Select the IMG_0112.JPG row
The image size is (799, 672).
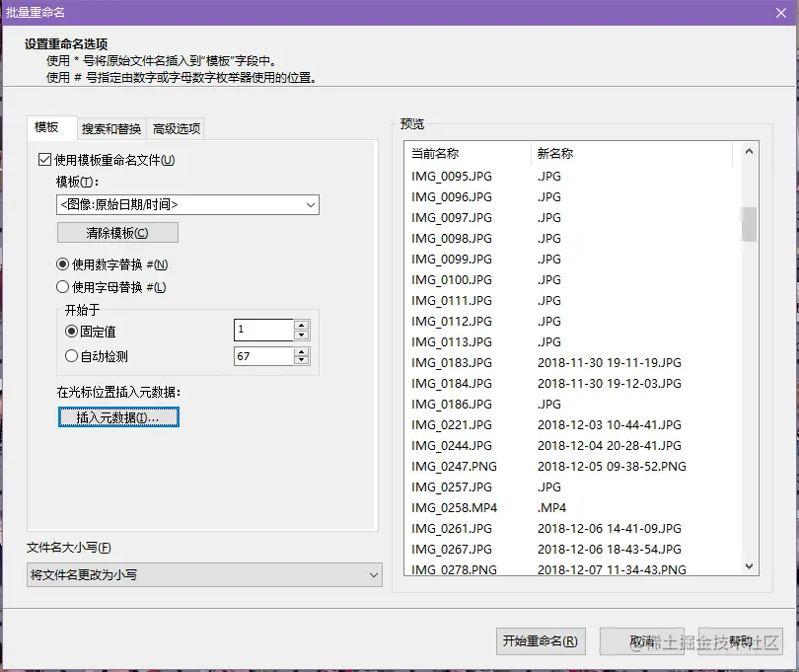pos(573,322)
